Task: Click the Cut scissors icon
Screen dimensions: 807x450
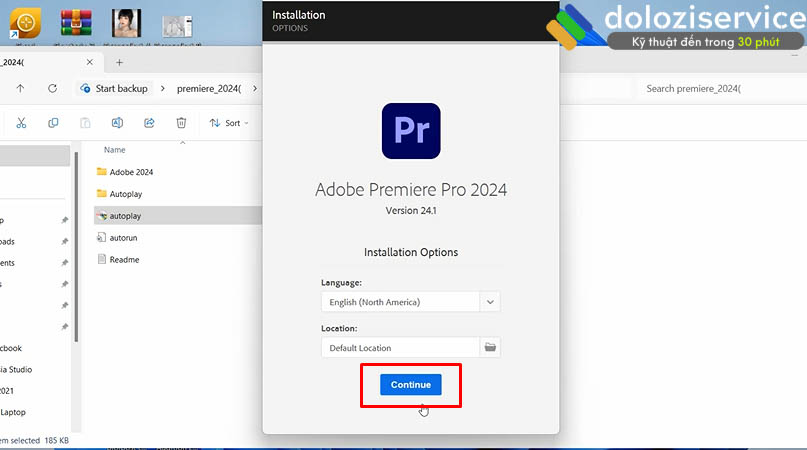Action: pos(23,123)
